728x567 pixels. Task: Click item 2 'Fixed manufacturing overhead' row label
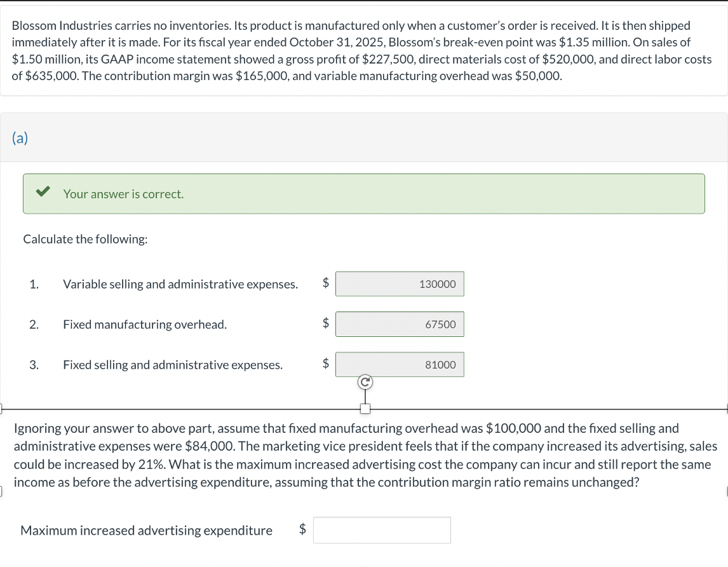[144, 324]
